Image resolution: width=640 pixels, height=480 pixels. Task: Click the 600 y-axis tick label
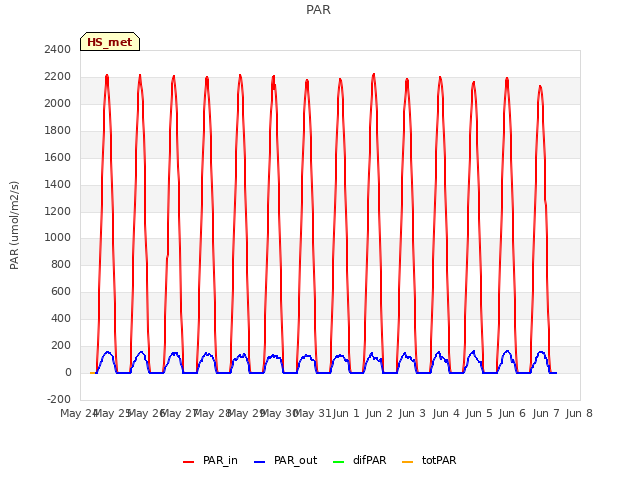click(61, 291)
